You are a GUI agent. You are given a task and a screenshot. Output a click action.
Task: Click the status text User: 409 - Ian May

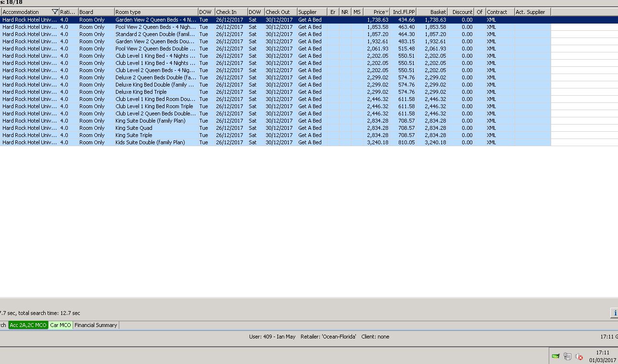[x=272, y=337]
